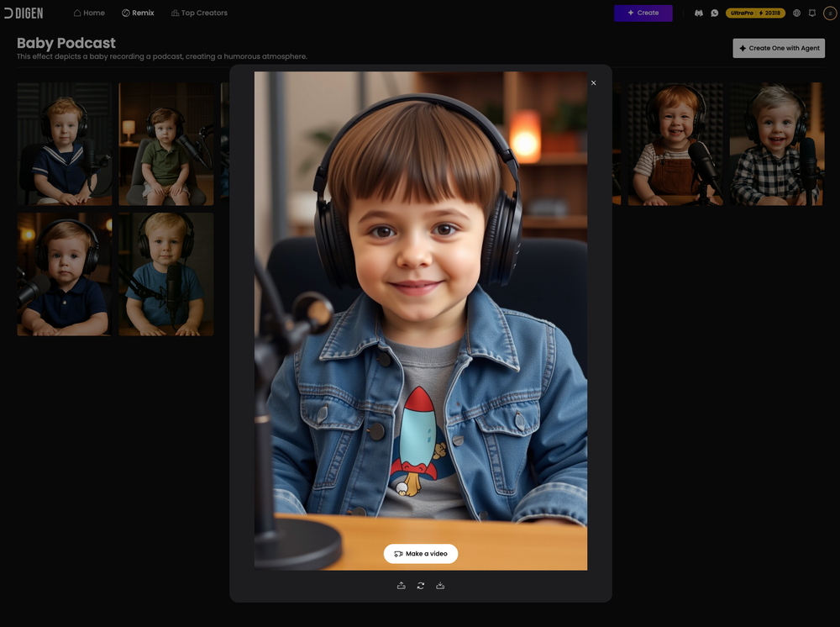The image size is (840, 627).
Task: Close the image preview modal
Action: pos(593,82)
